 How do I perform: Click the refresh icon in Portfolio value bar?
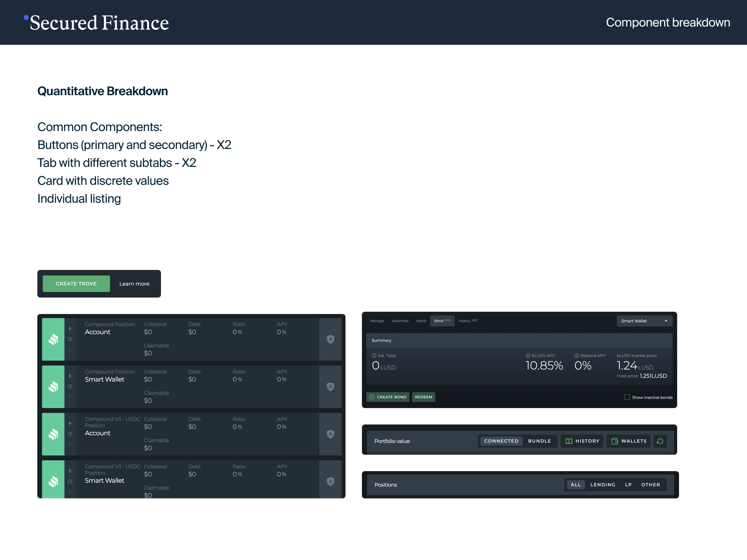coord(660,441)
